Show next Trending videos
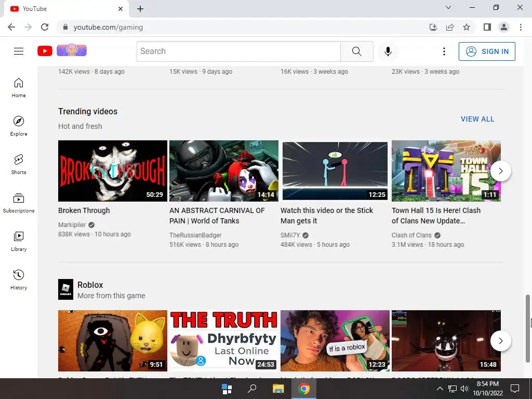This screenshot has width=532, height=399. click(501, 171)
